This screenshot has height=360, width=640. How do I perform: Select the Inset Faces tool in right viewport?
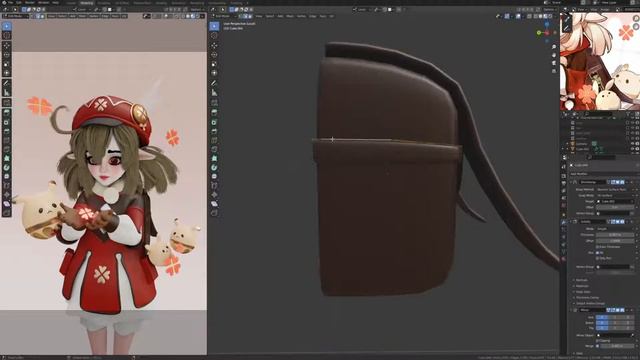pyautogui.click(x=214, y=122)
